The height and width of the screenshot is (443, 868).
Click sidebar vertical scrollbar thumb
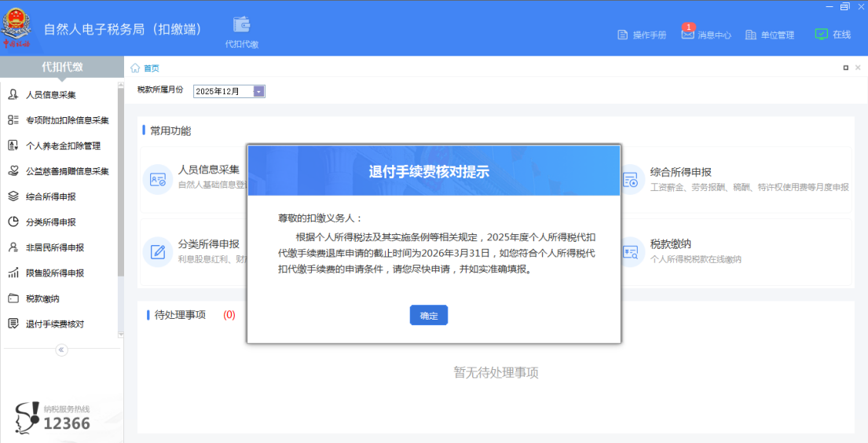point(121,181)
